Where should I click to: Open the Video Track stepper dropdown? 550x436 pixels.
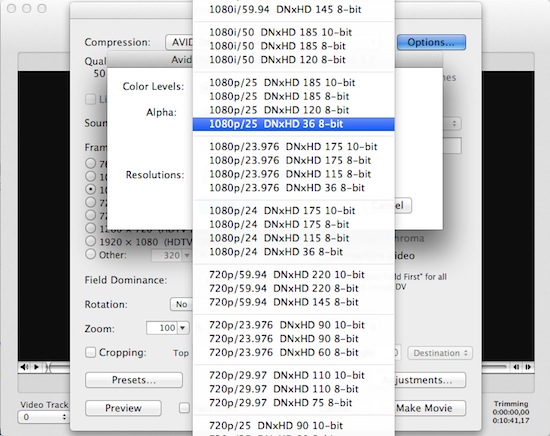(43, 417)
